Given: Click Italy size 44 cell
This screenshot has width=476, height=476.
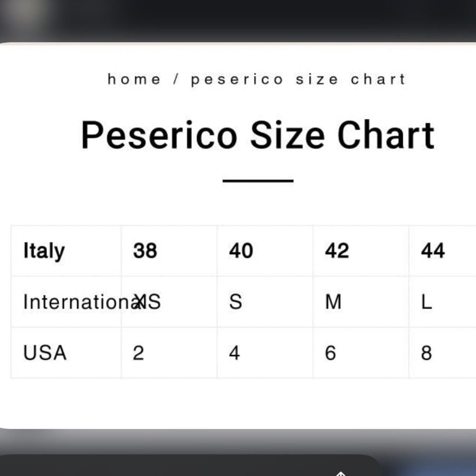Looking at the screenshot, I should 443,251.
